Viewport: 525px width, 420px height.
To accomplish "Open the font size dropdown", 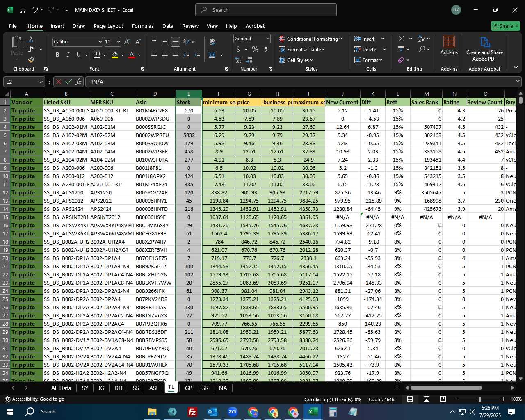I will tap(119, 42).
